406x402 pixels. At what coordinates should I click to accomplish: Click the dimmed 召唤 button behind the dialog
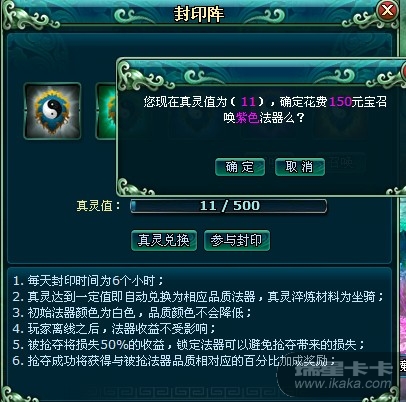click(341, 162)
